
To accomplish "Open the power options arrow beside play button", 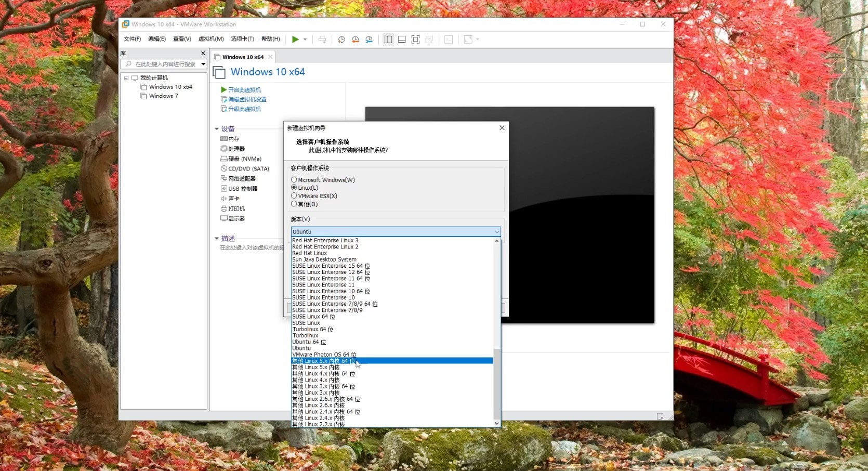I will [x=305, y=40].
